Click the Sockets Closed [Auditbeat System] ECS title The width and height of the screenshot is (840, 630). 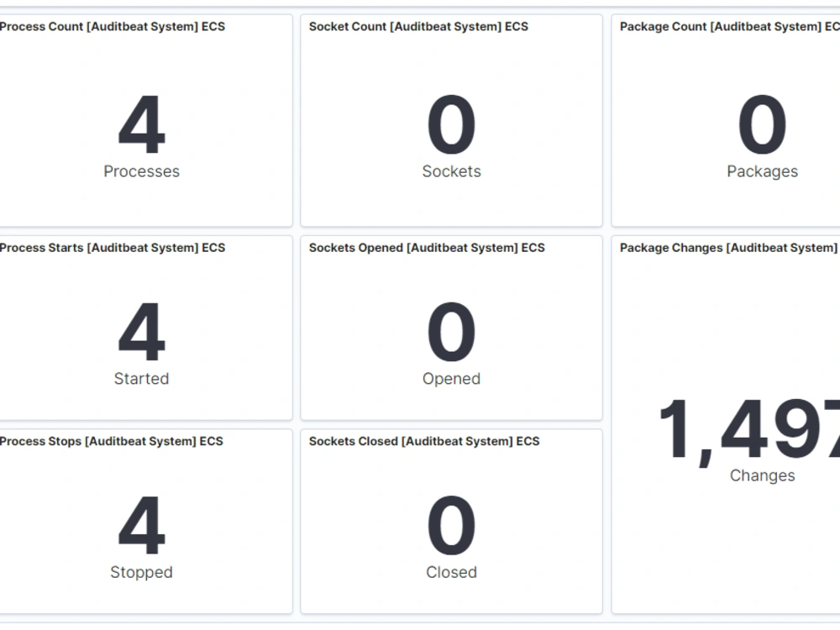(421, 440)
